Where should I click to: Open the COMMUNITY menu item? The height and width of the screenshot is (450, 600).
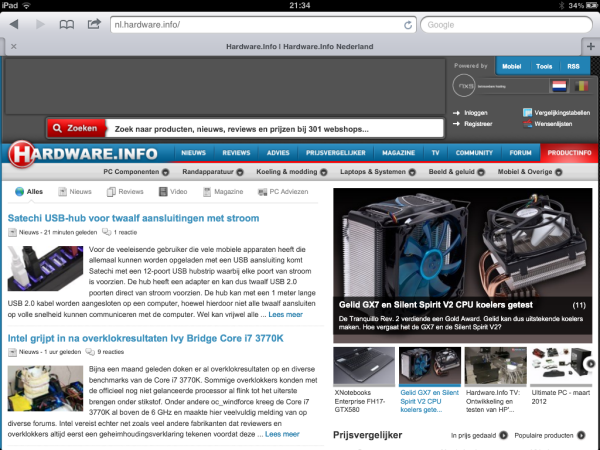click(474, 153)
